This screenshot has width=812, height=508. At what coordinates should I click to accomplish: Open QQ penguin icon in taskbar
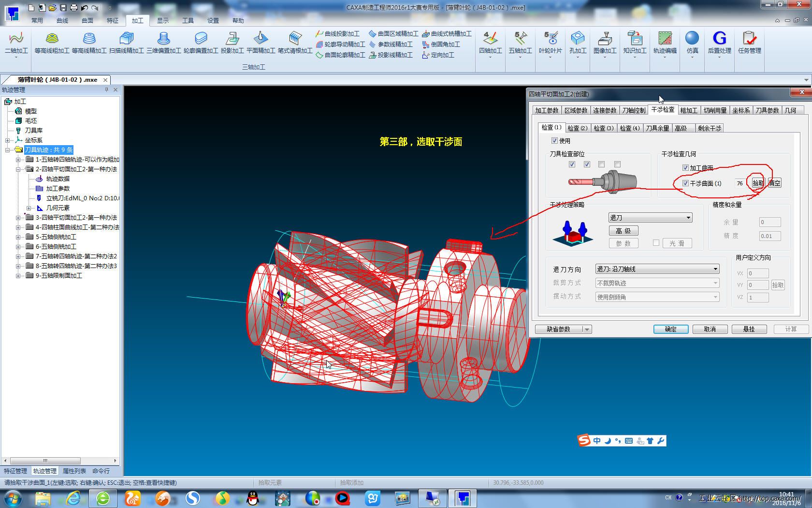coord(252,498)
